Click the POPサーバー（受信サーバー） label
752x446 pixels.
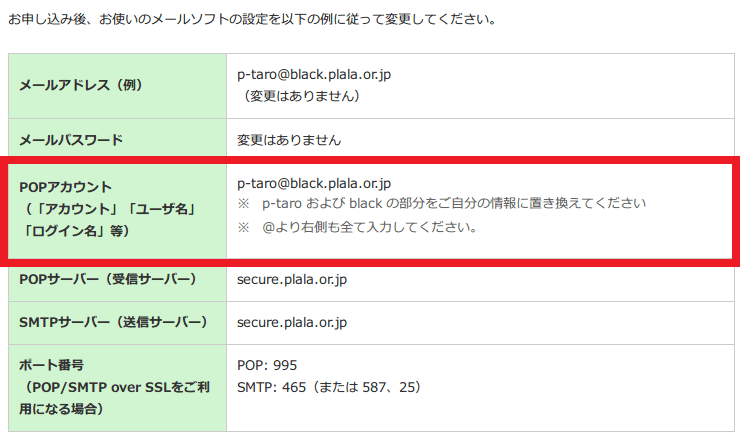108,278
